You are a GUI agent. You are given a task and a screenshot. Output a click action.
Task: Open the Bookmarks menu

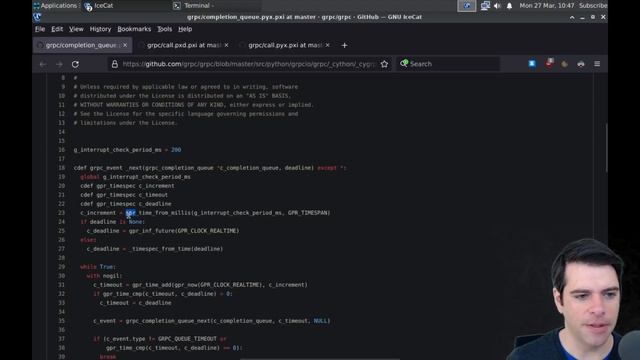[x=134, y=29]
